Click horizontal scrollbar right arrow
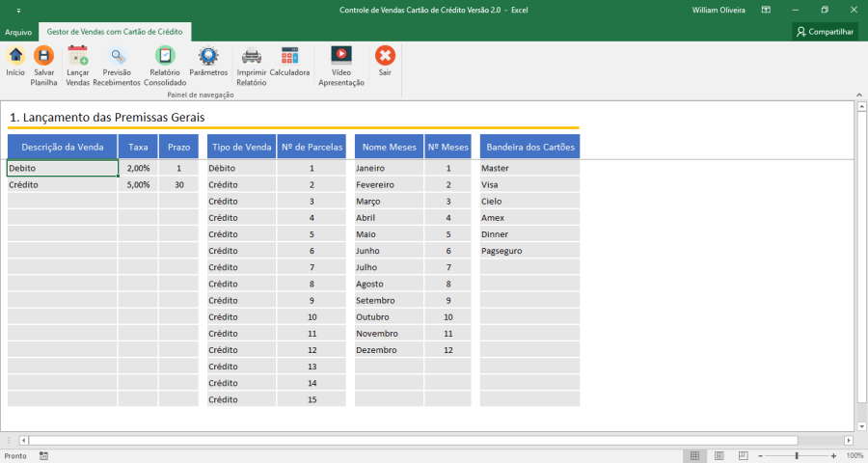Screen dimensions: 868x463 (x=849, y=440)
